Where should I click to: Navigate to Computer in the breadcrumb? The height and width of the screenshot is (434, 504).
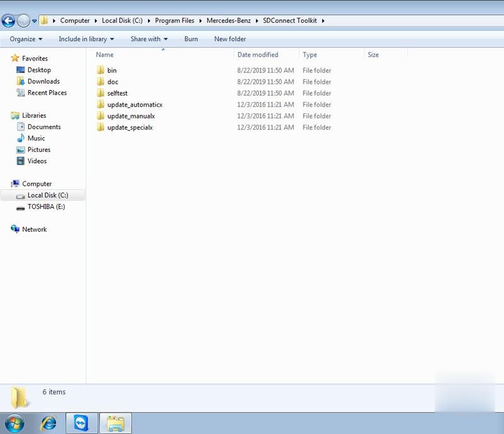pyautogui.click(x=75, y=21)
